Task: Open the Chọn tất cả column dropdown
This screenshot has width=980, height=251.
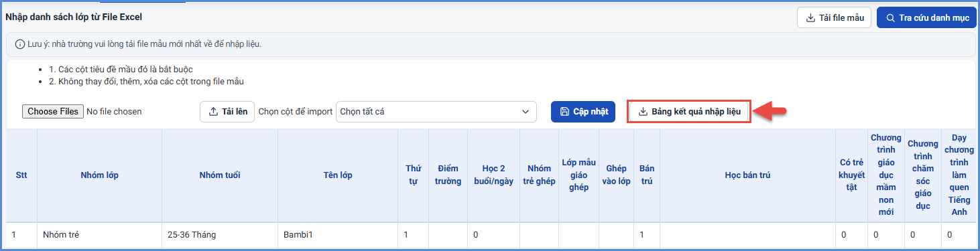Action: click(x=436, y=112)
